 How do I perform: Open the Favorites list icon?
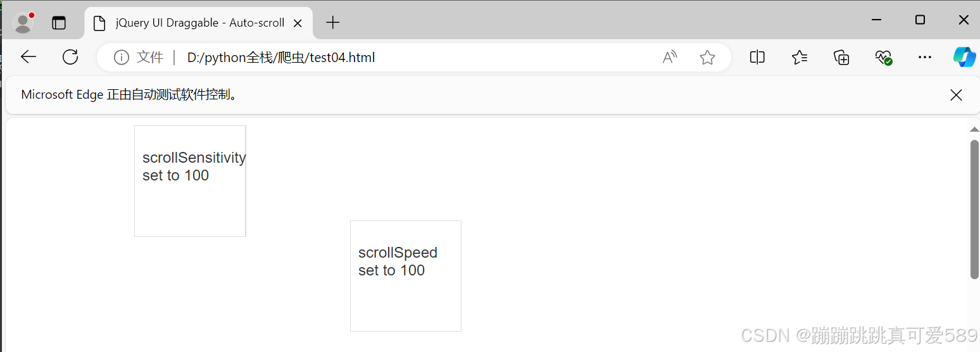800,58
